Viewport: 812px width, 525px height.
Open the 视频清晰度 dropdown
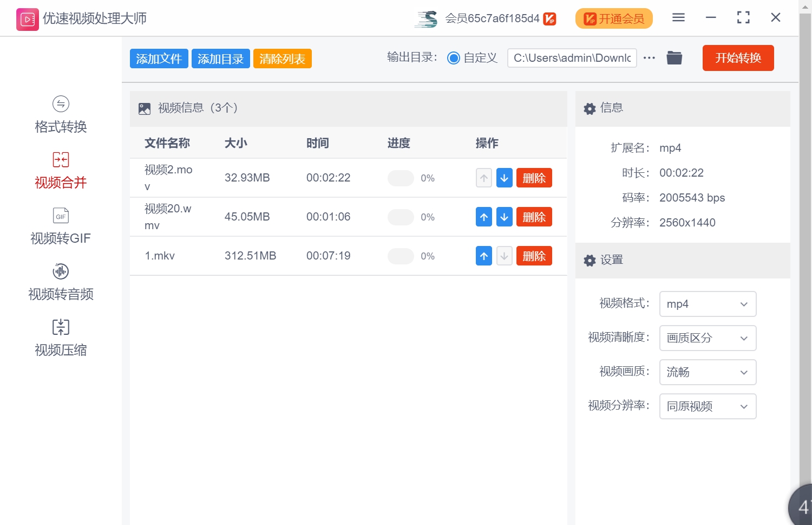point(707,338)
